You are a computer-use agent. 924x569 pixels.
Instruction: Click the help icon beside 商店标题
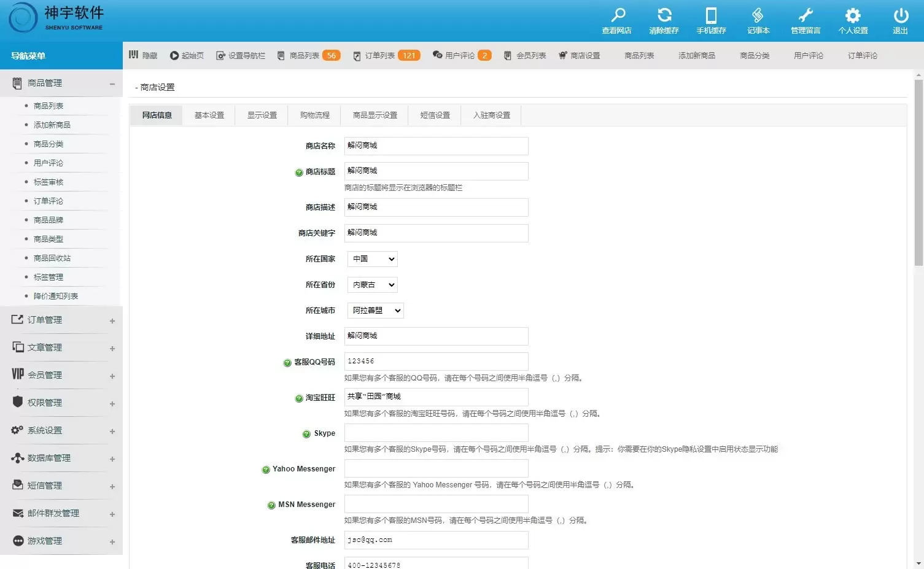point(299,172)
